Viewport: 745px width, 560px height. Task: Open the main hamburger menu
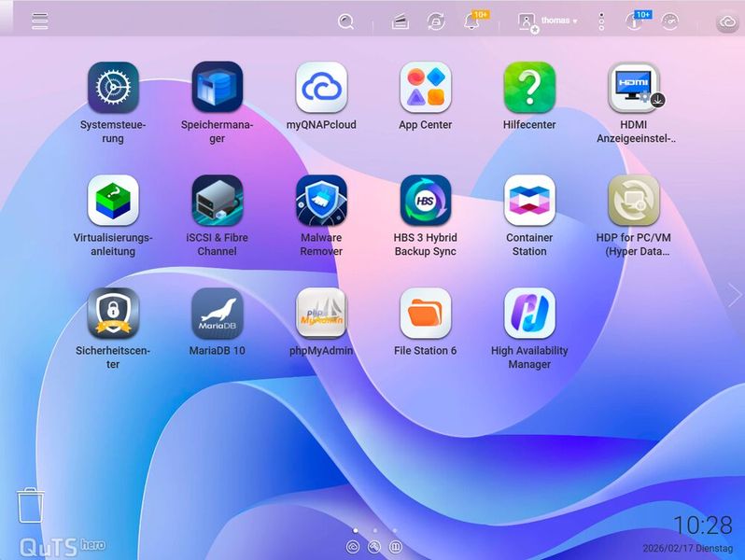[x=40, y=21]
